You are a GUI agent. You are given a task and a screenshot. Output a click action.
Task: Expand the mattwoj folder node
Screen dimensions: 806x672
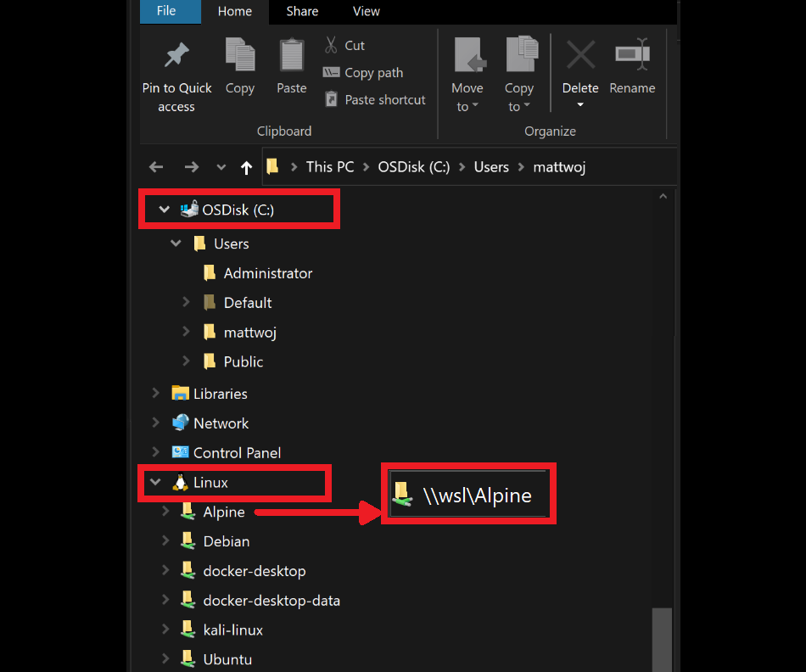[186, 332]
